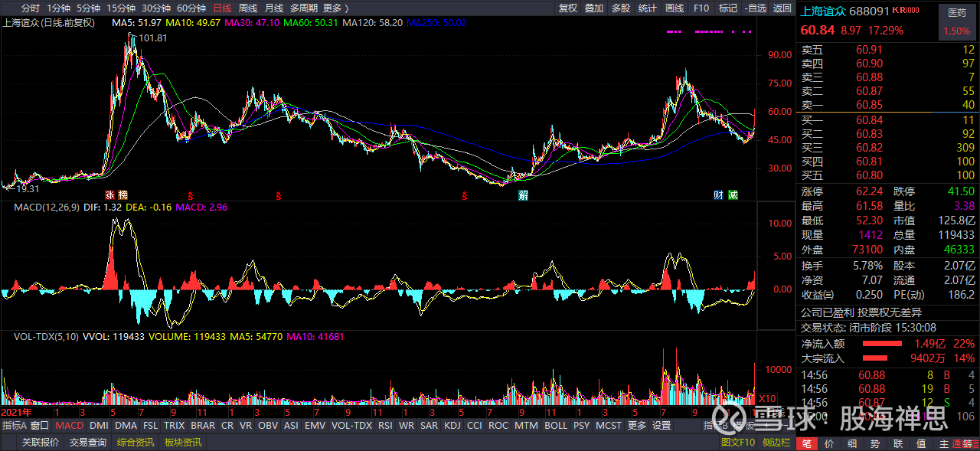Click the 返回 back button
980x451 pixels.
pyautogui.click(x=782, y=8)
